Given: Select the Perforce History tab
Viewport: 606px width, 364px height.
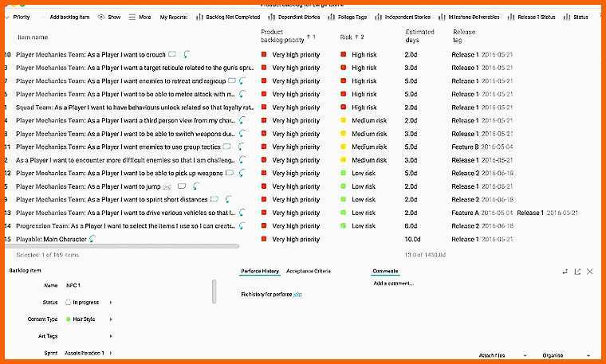Looking at the screenshot, I should point(260,272).
